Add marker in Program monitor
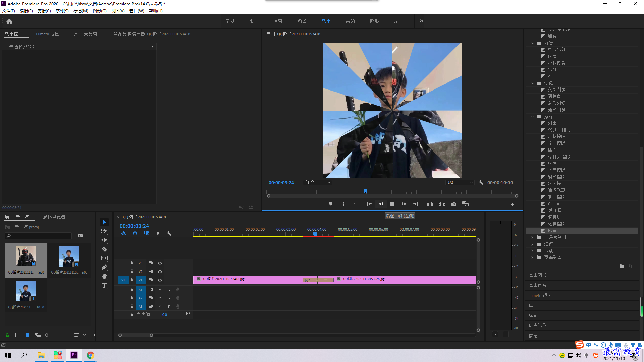Screen dimensions: 644x362 (x=331, y=204)
